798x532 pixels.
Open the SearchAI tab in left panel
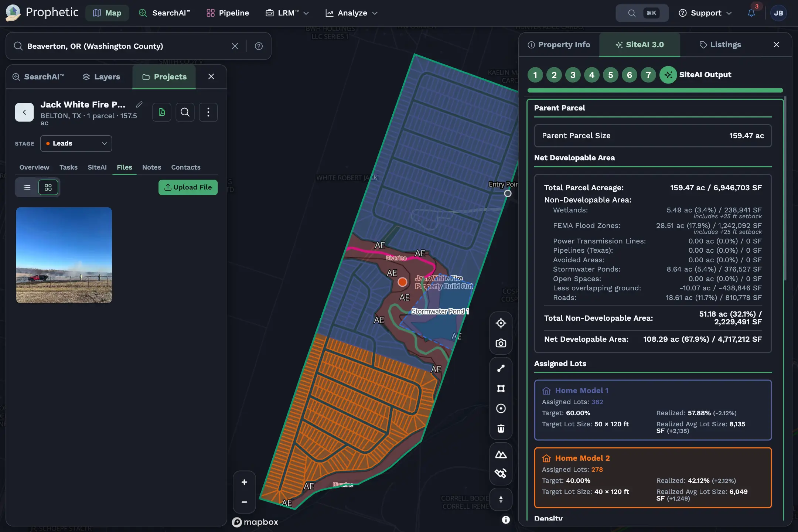[x=38, y=77]
